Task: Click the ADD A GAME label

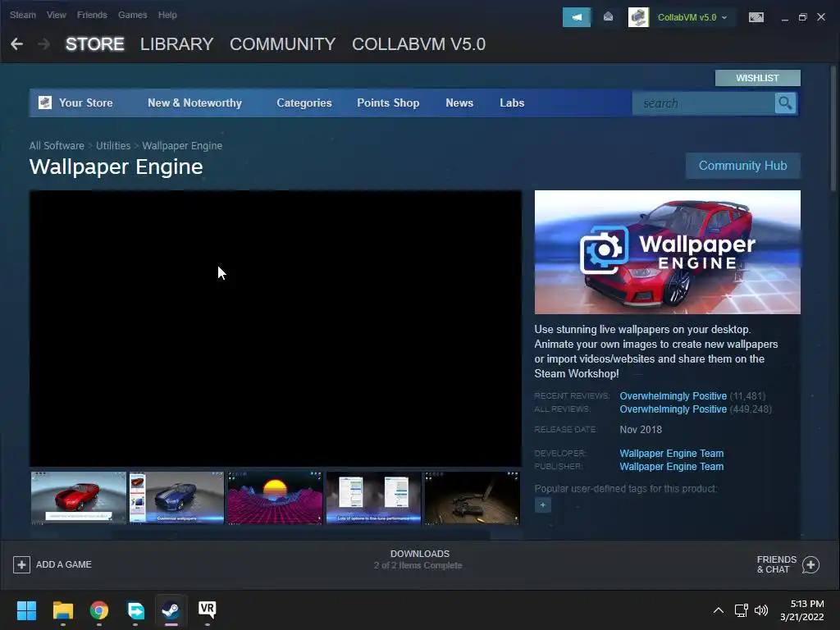Action: point(64,564)
